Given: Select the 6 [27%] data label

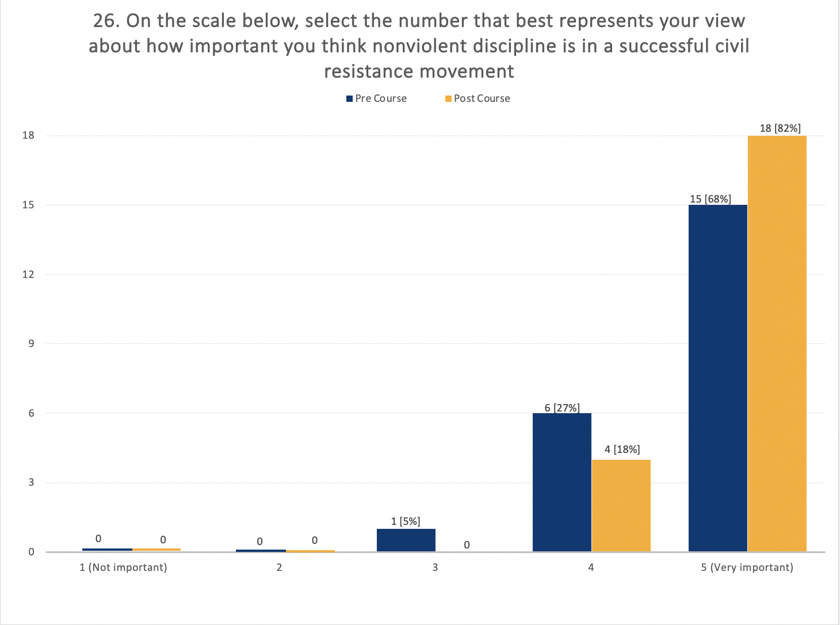Looking at the screenshot, I should tap(562, 408).
